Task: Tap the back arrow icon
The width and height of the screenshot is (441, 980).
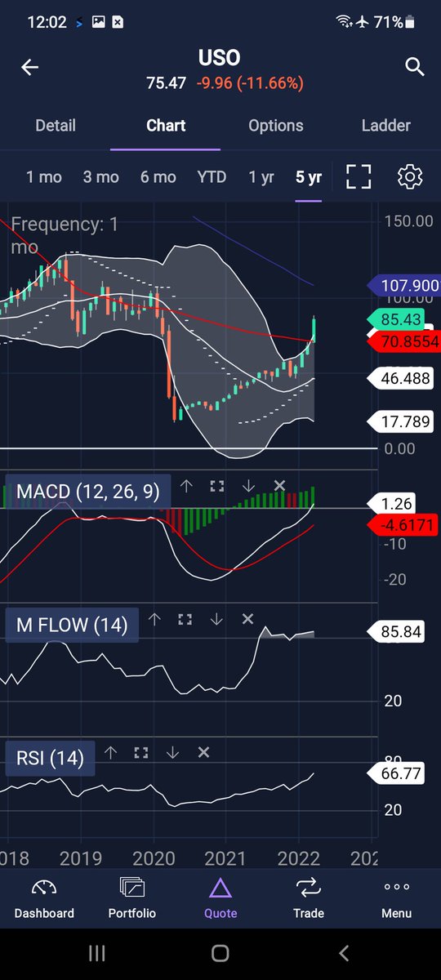Action: (x=30, y=68)
